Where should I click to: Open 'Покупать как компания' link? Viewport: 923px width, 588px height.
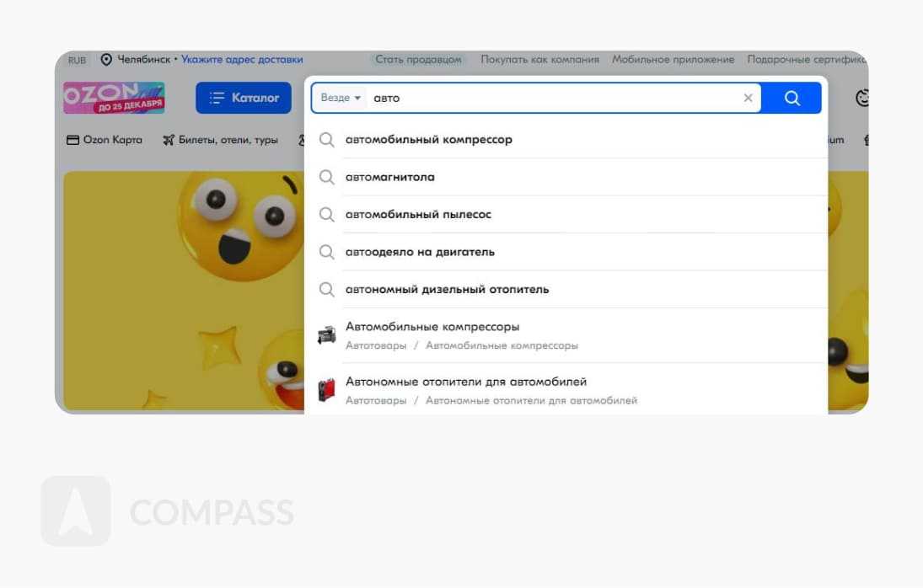click(539, 60)
